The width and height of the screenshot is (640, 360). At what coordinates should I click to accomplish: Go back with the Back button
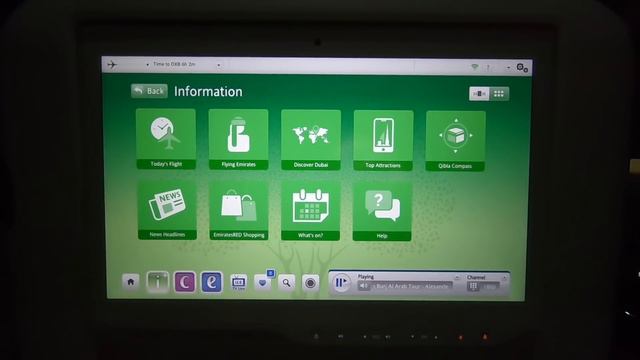(x=149, y=91)
